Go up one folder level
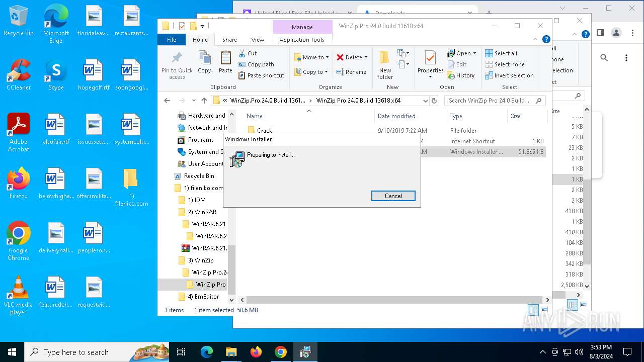 pyautogui.click(x=204, y=101)
